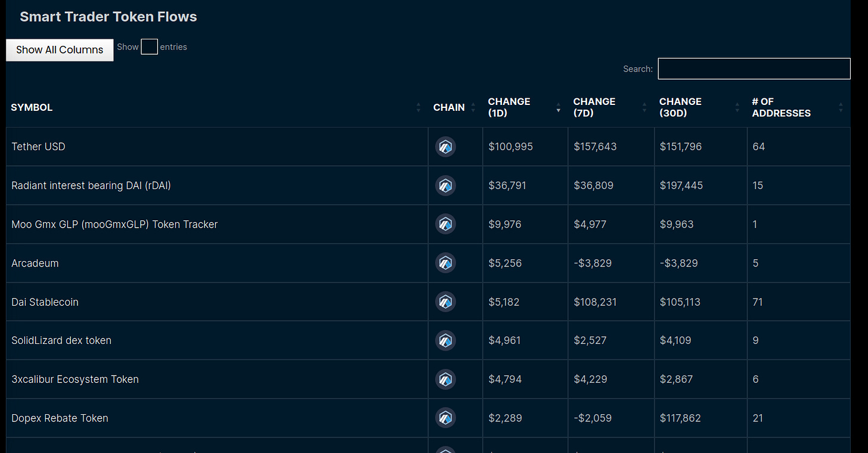This screenshot has height=453, width=868.
Task: Select the 3xcalibur Ecosystem Token cell
Action: 217,379
